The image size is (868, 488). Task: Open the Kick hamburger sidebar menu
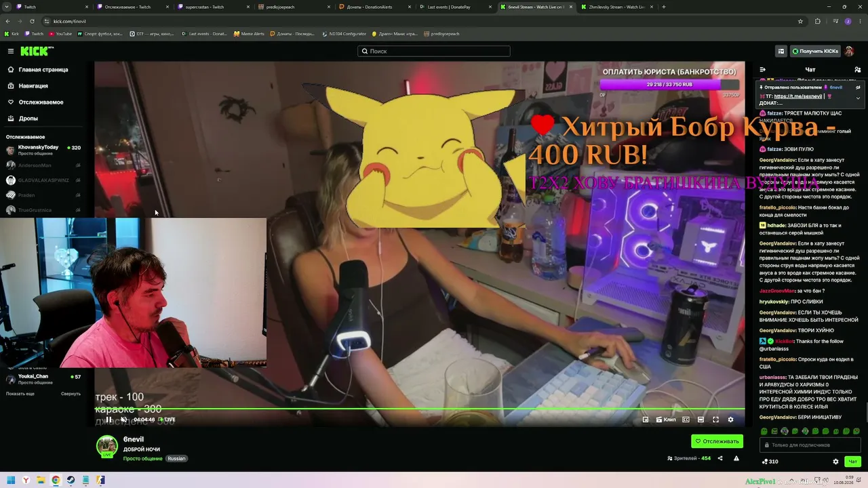(x=11, y=51)
